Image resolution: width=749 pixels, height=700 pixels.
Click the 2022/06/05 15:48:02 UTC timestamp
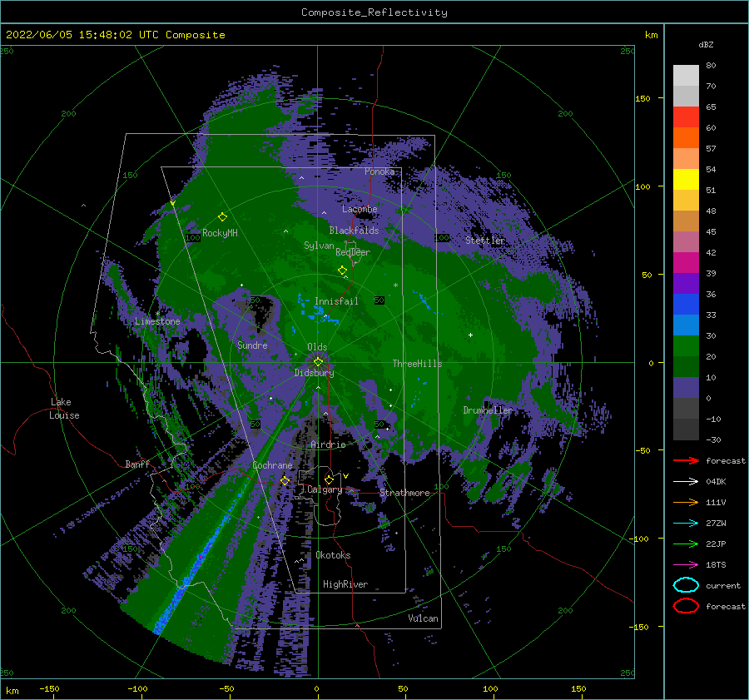click(115, 35)
